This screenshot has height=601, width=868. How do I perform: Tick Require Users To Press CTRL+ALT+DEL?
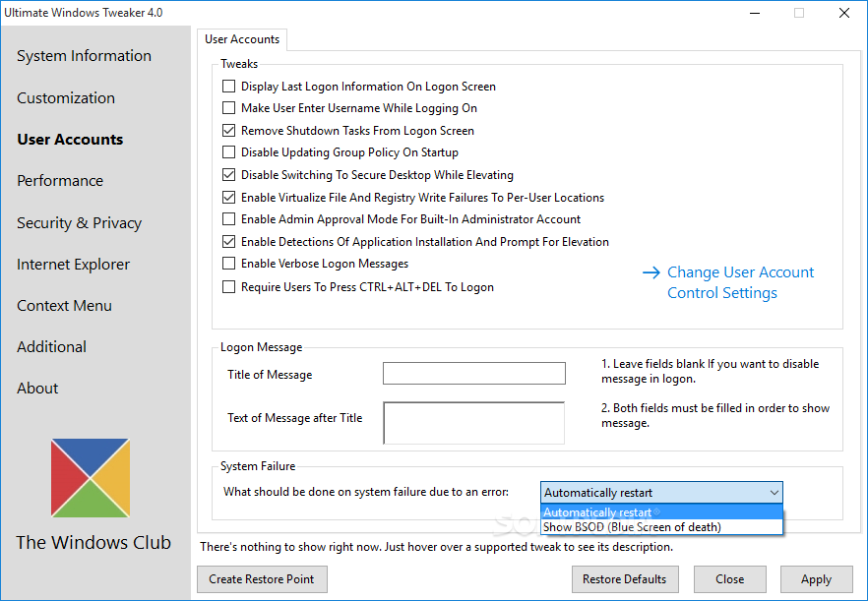point(228,286)
